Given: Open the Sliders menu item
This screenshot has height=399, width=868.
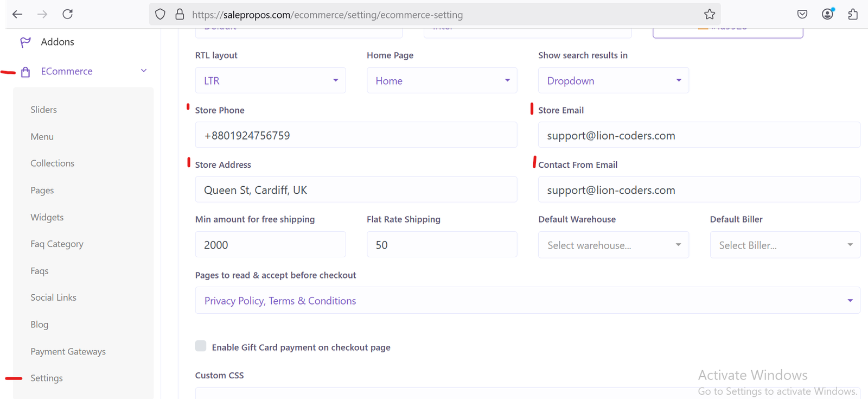Looking at the screenshot, I should [43, 110].
